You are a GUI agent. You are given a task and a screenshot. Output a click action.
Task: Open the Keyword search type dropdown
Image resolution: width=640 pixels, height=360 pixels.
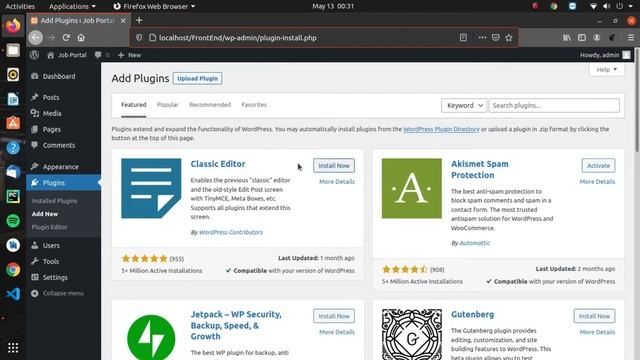(x=464, y=105)
